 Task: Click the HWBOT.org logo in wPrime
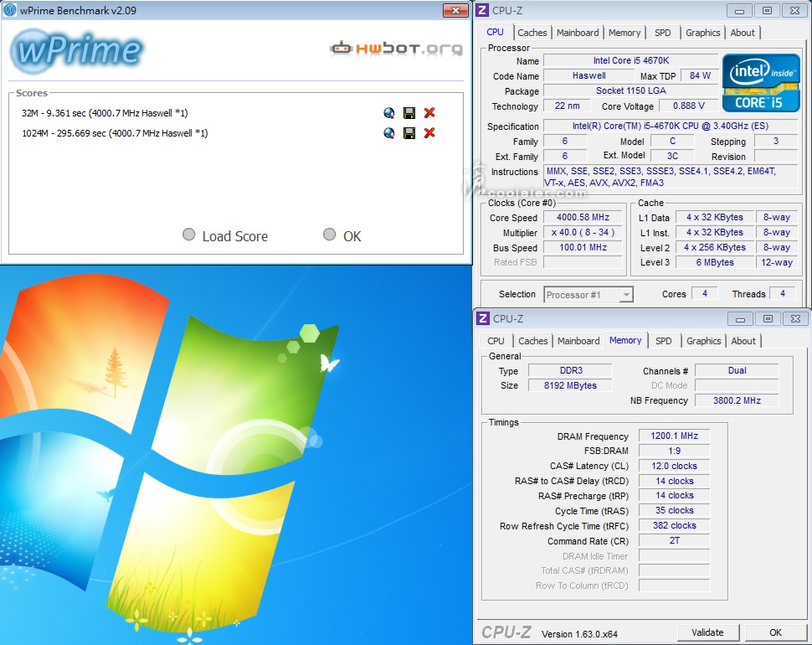[x=396, y=49]
